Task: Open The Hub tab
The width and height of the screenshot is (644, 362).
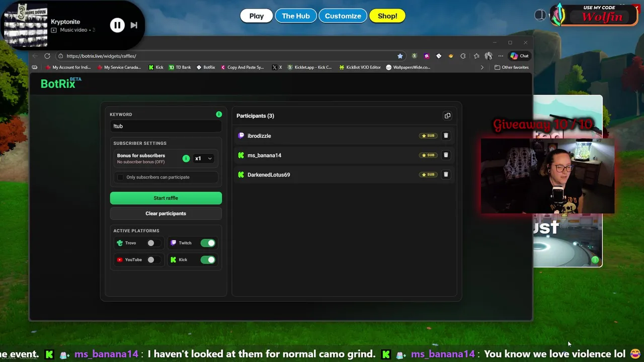Action: pos(296,16)
